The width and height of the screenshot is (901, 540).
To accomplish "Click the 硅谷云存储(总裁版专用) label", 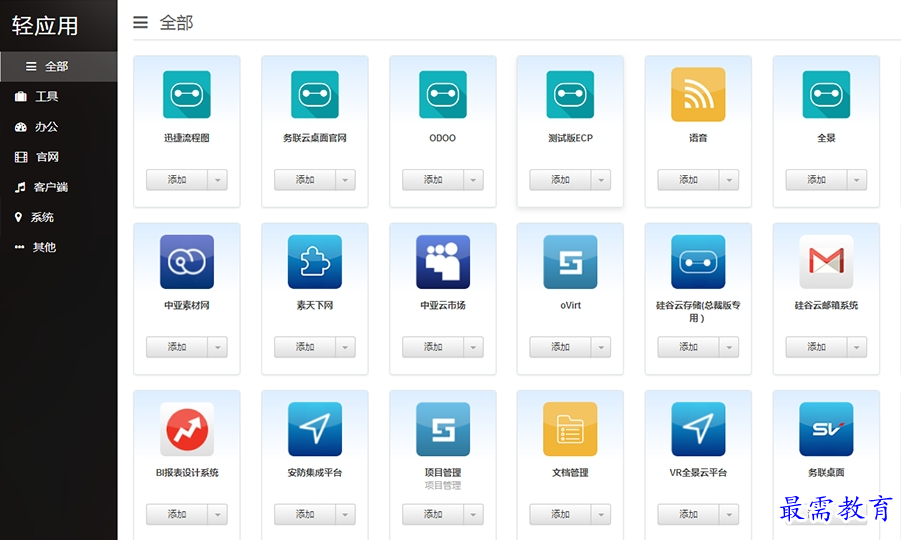I will (x=698, y=311).
